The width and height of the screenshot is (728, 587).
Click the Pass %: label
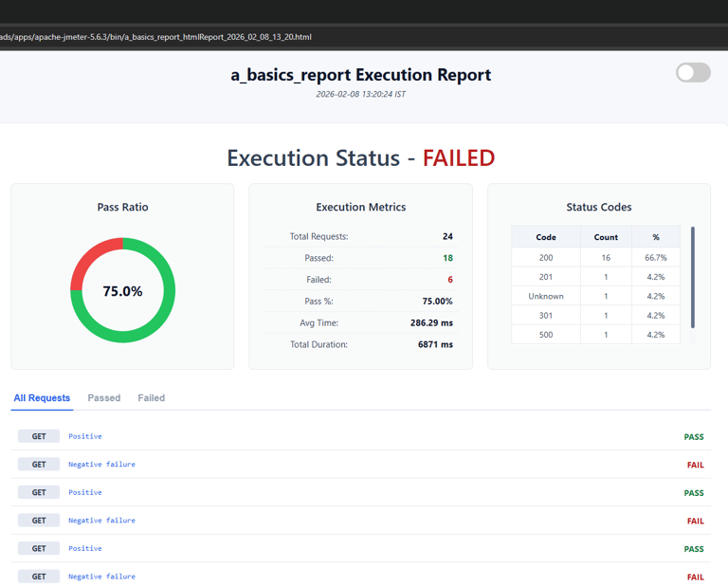click(x=318, y=302)
